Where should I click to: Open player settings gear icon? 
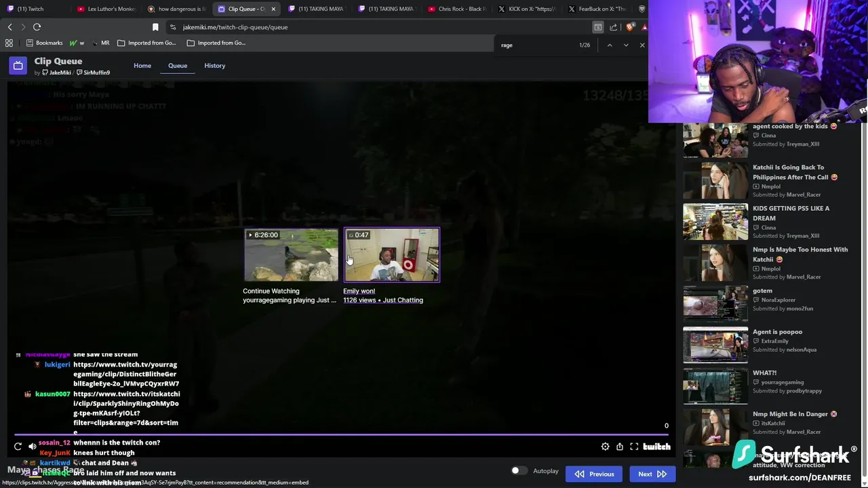tap(605, 447)
